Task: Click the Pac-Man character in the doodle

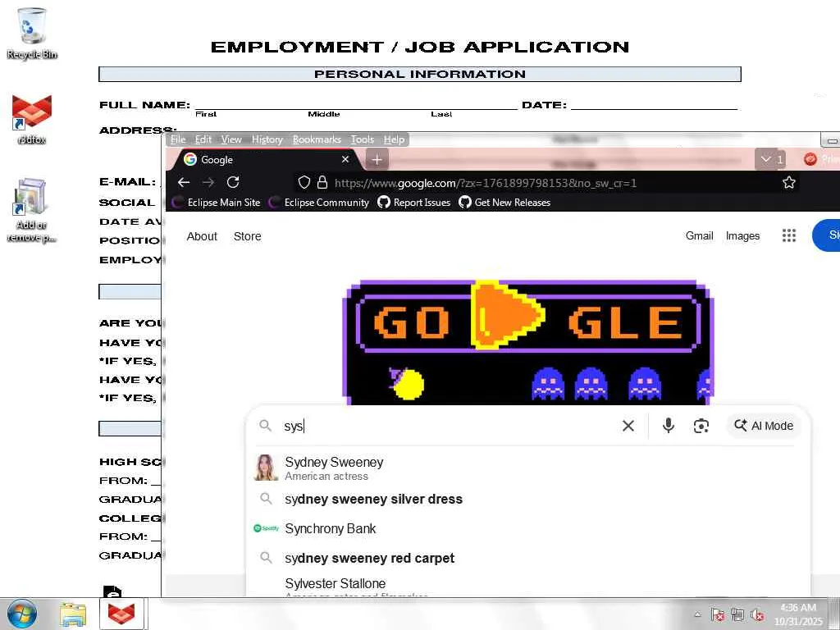Action: point(407,383)
